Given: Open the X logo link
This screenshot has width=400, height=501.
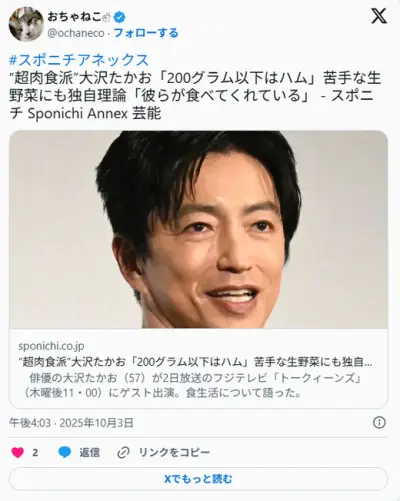Looking at the screenshot, I should (x=379, y=16).
